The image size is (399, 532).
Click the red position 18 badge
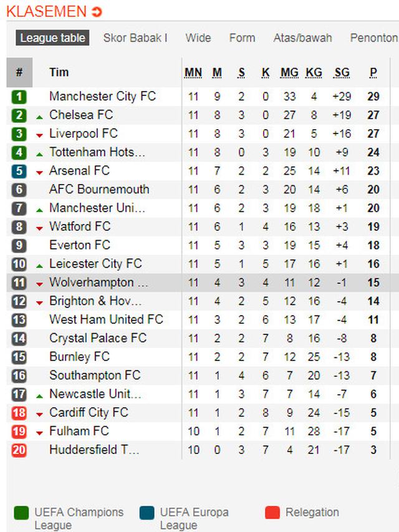point(19,413)
